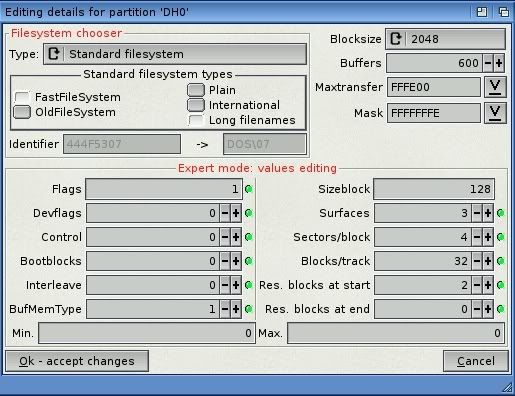Click Ok - accept changes button
Viewport: 515px width, 396px height.
coord(77,361)
